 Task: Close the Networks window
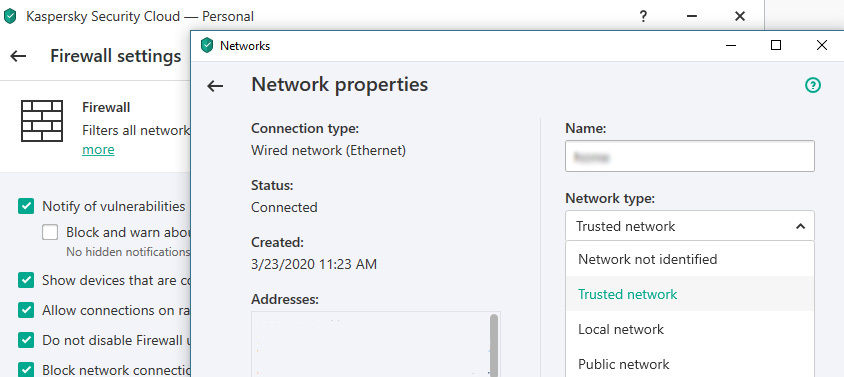click(x=821, y=45)
